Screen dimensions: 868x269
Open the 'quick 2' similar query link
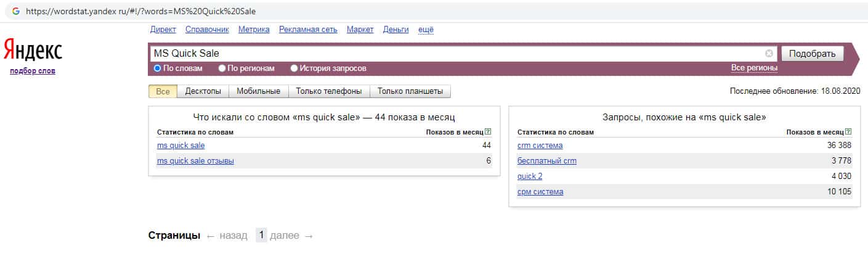(x=530, y=176)
